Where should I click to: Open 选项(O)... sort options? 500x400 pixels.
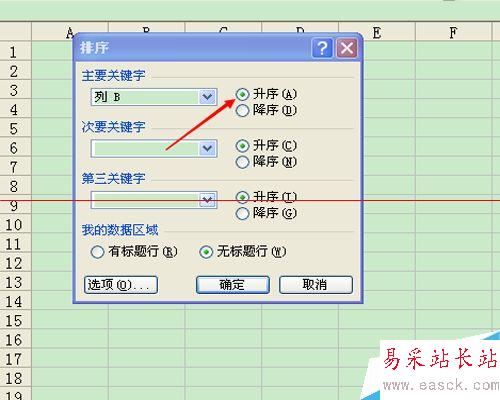(x=121, y=285)
